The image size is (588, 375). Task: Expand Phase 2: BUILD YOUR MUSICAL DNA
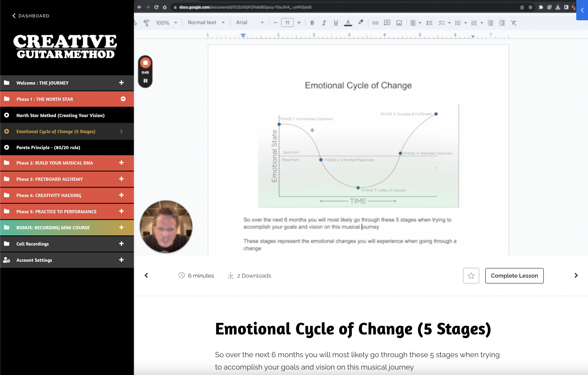click(x=121, y=163)
